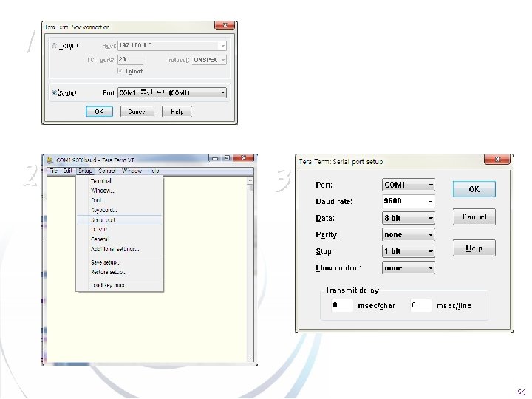
Task: Open the Window menu
Action: click(132, 171)
